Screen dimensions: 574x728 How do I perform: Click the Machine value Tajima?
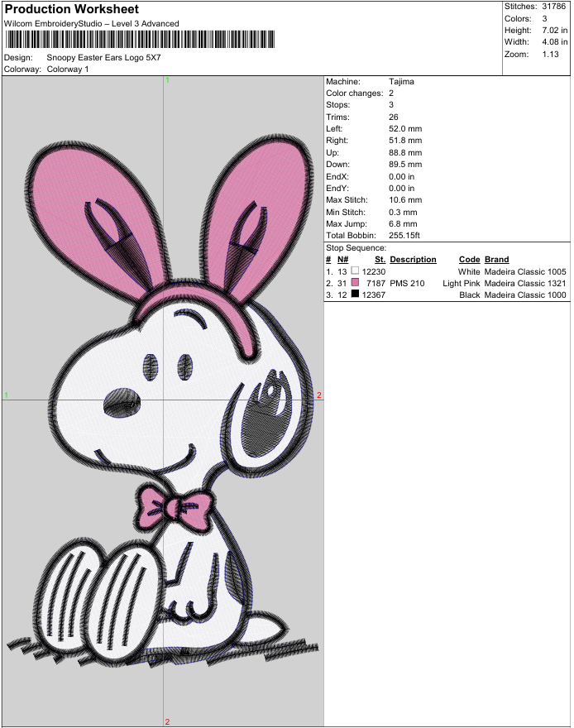point(401,82)
